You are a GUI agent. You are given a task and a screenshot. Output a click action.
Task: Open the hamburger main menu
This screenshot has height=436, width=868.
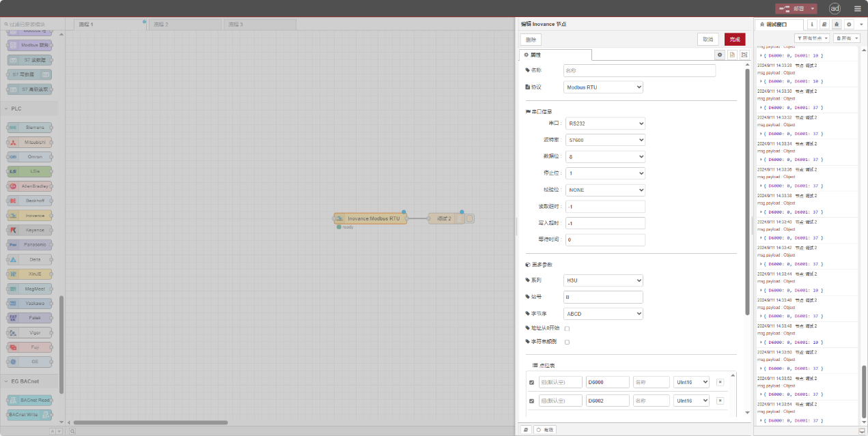[857, 9]
